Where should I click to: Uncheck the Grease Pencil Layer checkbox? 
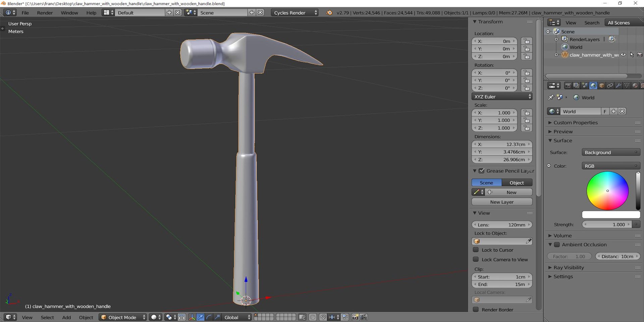pyautogui.click(x=482, y=171)
